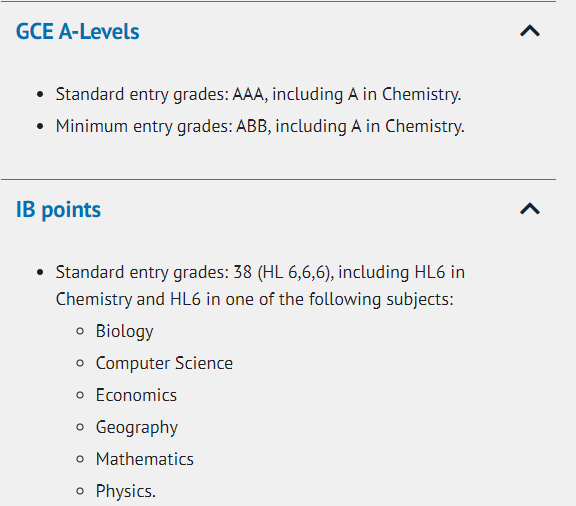
Task: Click the hollow bullet beside Economics
Action: (x=80, y=395)
